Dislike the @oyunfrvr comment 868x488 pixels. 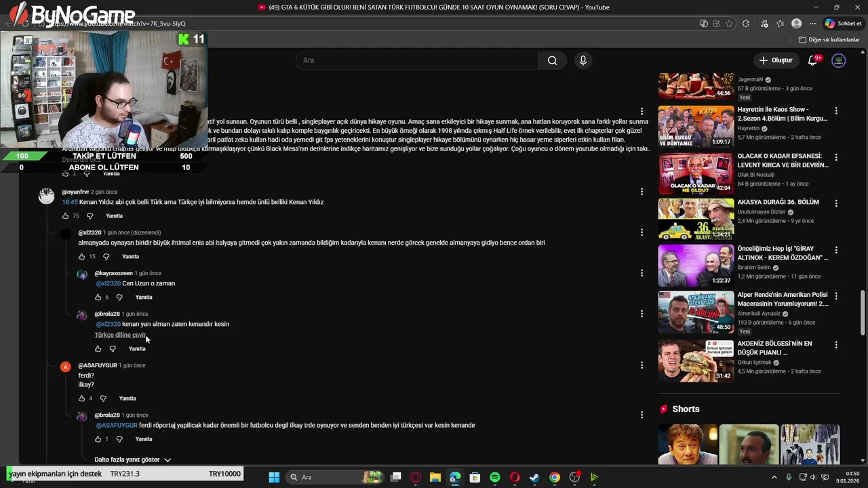click(x=90, y=216)
